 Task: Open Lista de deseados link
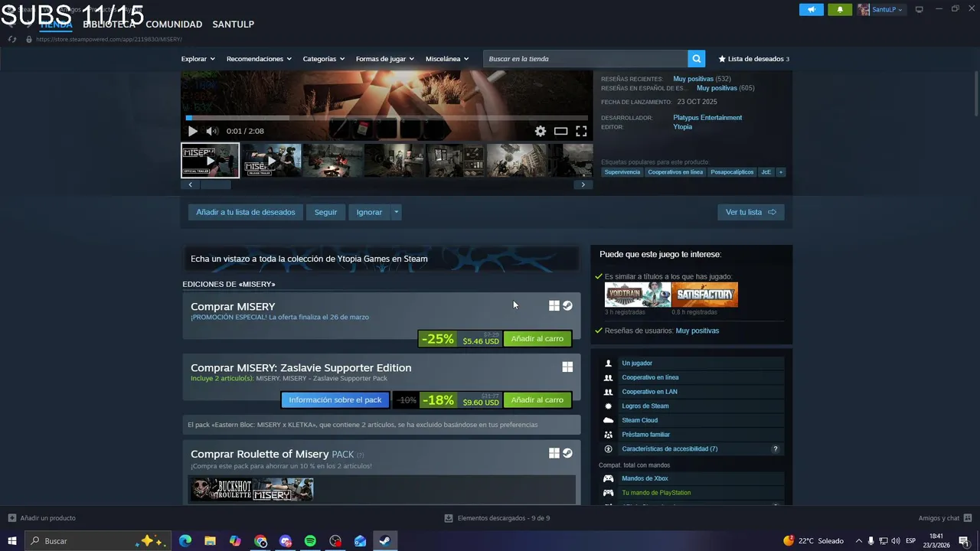[x=753, y=59]
